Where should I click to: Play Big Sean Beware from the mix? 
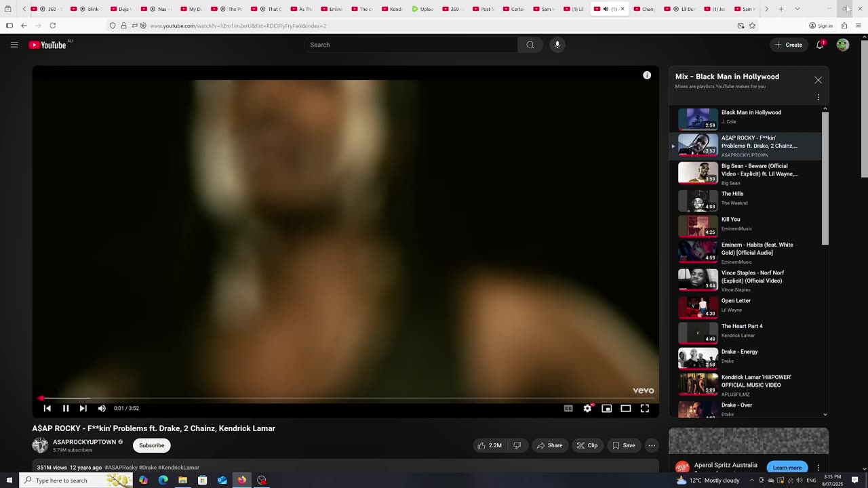coord(745,173)
